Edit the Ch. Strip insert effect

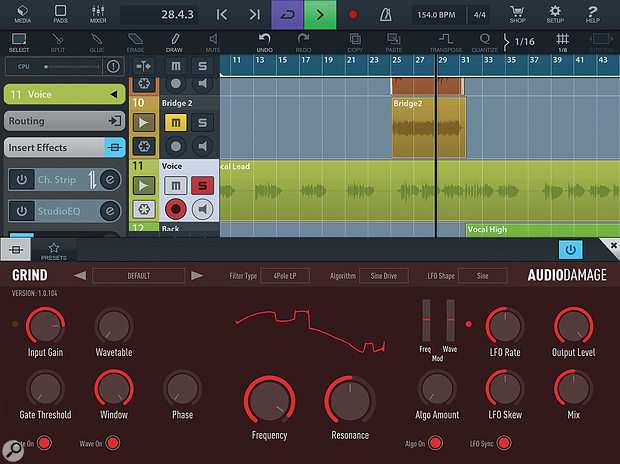point(110,180)
